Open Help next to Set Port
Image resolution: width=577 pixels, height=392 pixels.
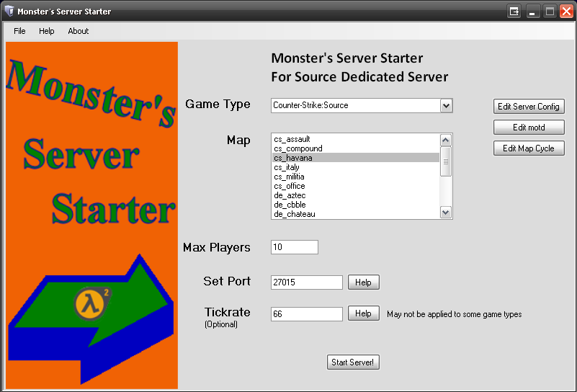click(363, 282)
